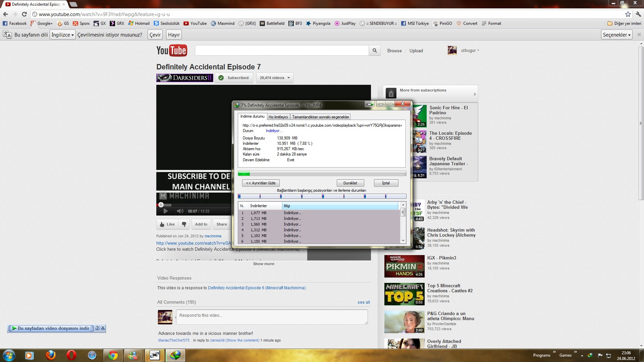Open Firefox from the taskbar
The width and height of the screenshot is (644, 362).
pyautogui.click(x=51, y=355)
